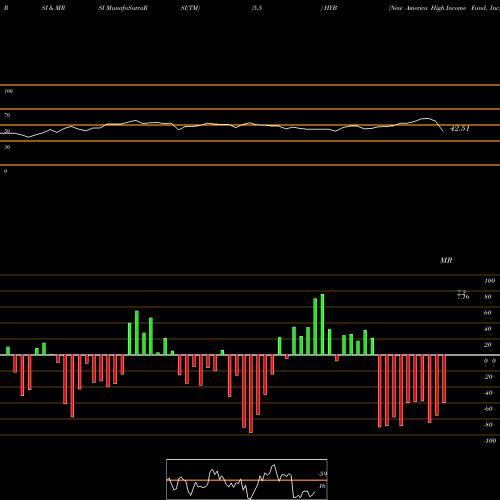The image size is (500, 500).
Task: Click the RSI axis label 70
Action: point(7,115)
